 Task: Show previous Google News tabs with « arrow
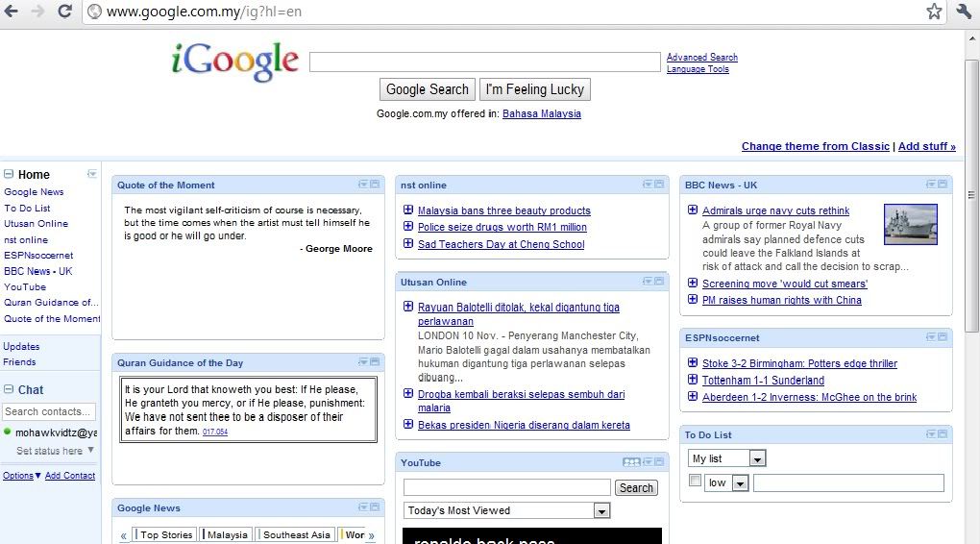coord(123,536)
